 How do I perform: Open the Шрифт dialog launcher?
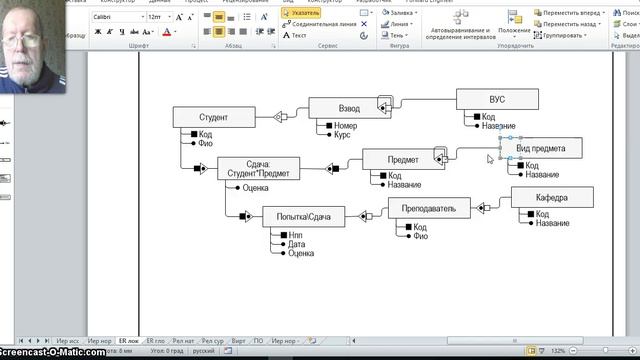[193, 46]
